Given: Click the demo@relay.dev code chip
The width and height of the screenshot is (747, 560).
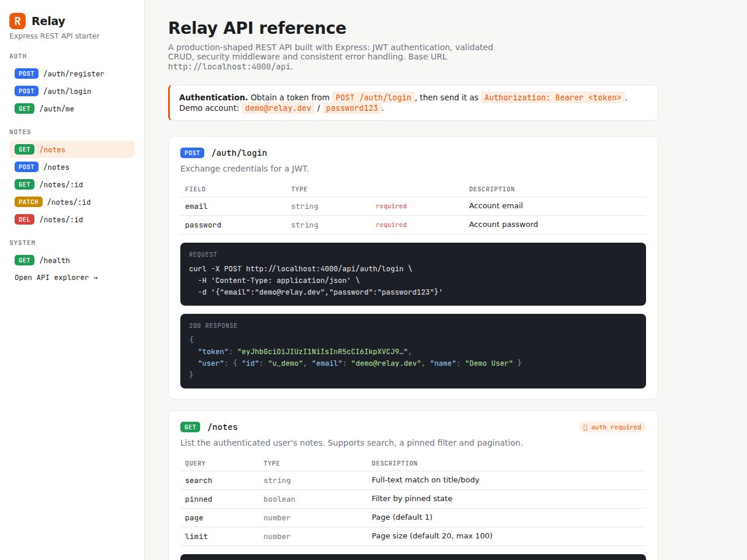Looking at the screenshot, I should pyautogui.click(x=278, y=108).
